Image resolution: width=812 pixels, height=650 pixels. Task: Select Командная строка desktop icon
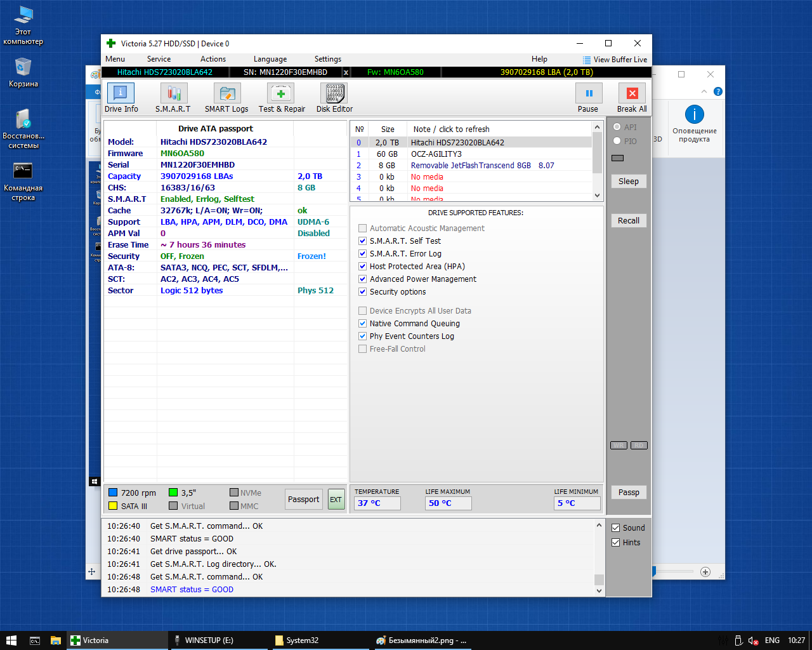23,181
